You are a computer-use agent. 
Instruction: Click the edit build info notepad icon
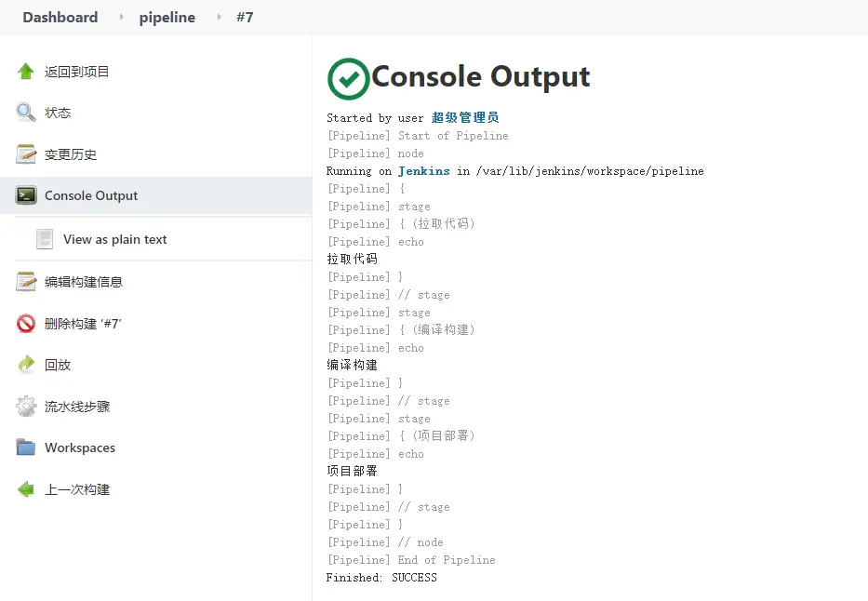[26, 282]
